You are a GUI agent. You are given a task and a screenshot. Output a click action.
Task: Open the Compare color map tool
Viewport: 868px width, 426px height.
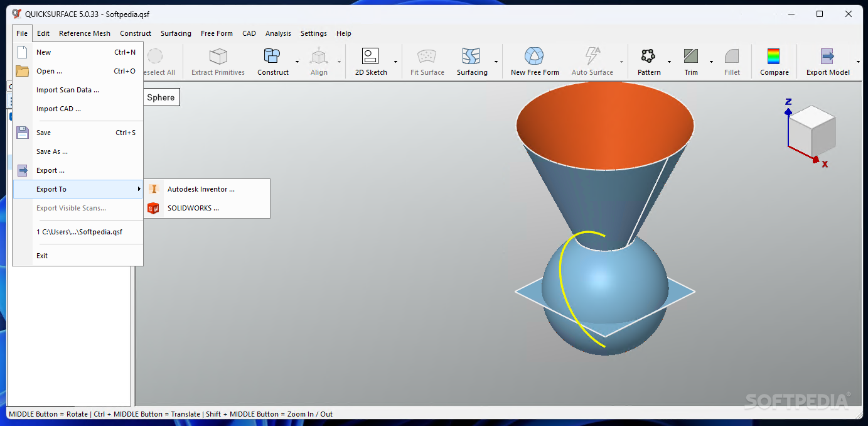pyautogui.click(x=774, y=57)
